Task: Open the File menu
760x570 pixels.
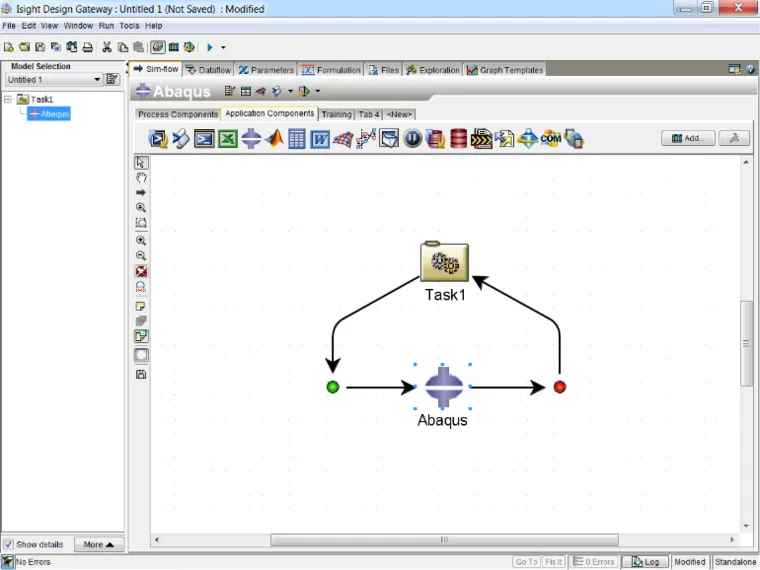Action: point(9,26)
